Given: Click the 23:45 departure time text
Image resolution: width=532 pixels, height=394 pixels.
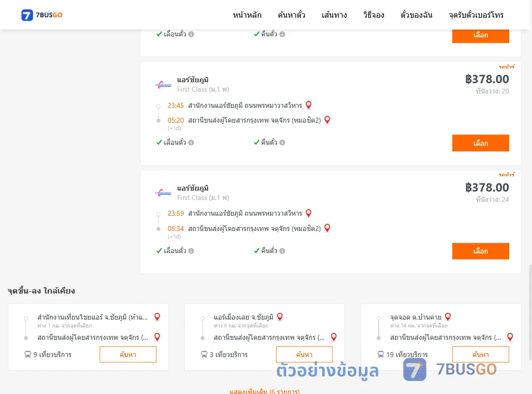Looking at the screenshot, I should click(x=175, y=105).
